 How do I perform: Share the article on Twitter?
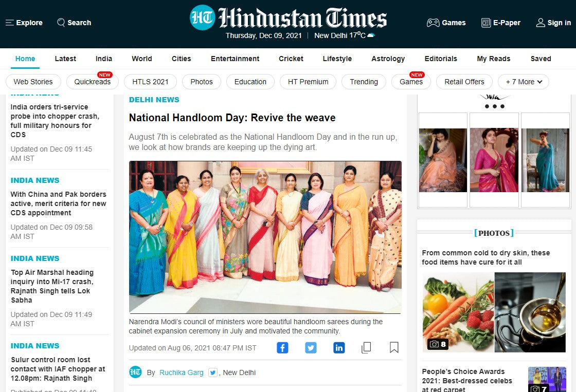coord(311,348)
